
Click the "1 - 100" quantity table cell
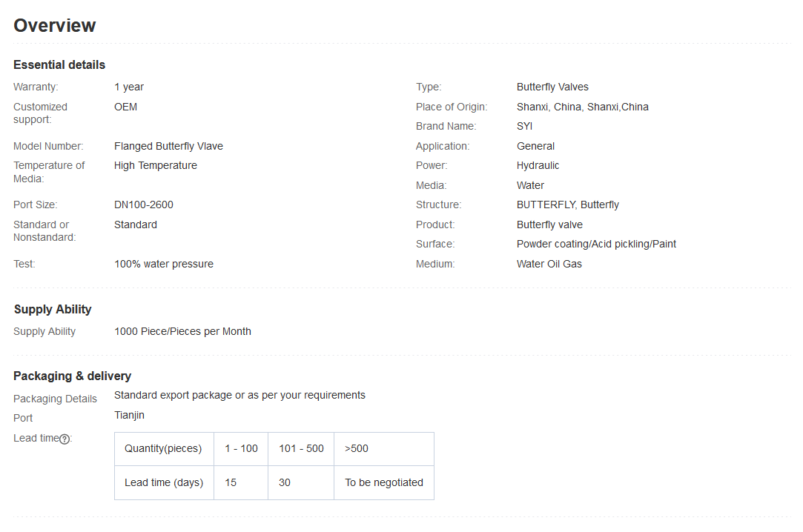coord(241,448)
